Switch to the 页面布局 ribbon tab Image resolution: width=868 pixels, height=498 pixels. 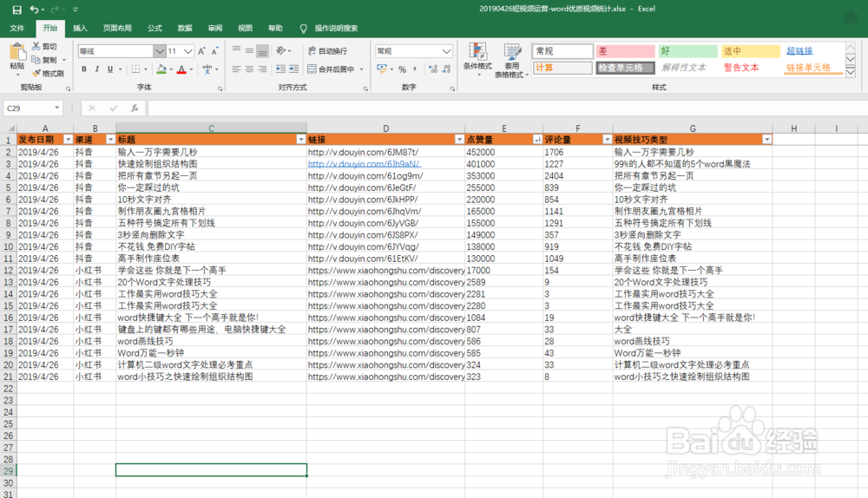click(x=117, y=29)
